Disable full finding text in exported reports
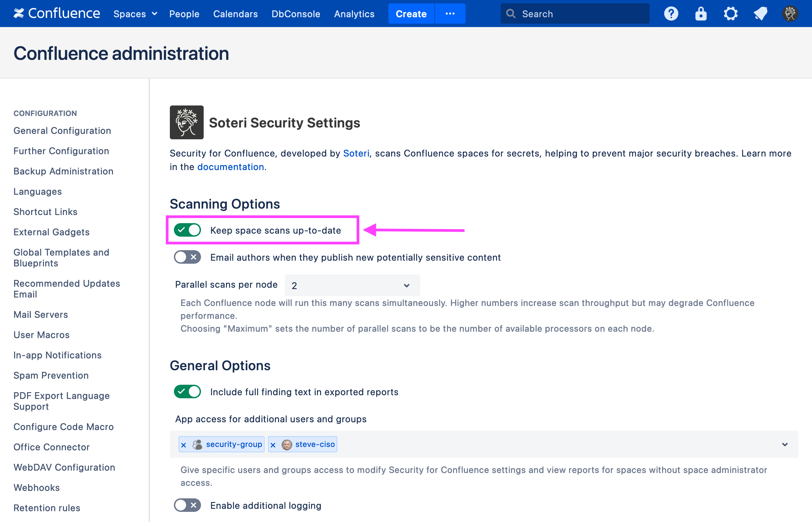Image resolution: width=812 pixels, height=522 pixels. pyautogui.click(x=187, y=392)
